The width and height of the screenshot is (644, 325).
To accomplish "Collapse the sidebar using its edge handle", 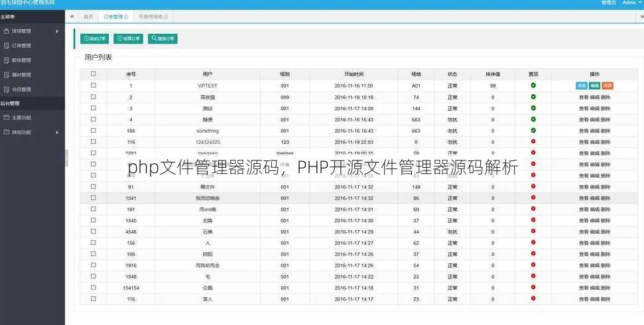I will [x=66, y=158].
